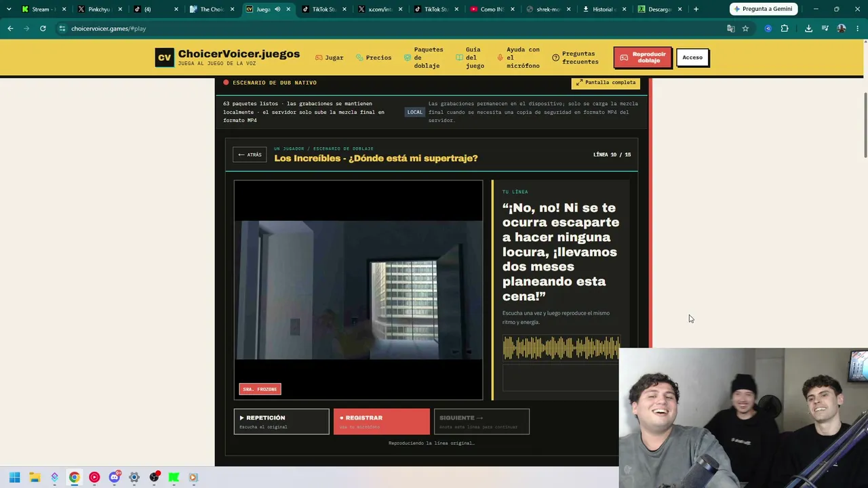Screen dimensions: 868x488
Task: Open the Precios page
Action: [374, 58]
